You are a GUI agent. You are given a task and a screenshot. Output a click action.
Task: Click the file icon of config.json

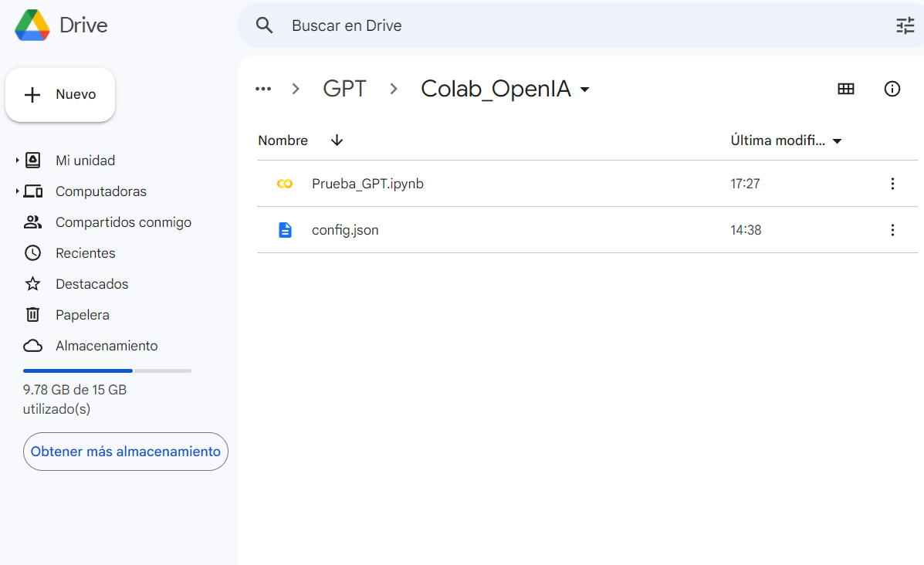pyautogui.click(x=285, y=229)
